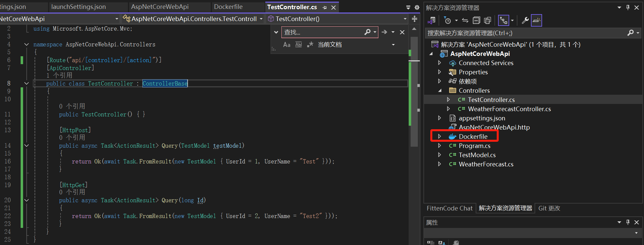
Task: Click the editor scrollbar up arrow
Action: click(414, 29)
